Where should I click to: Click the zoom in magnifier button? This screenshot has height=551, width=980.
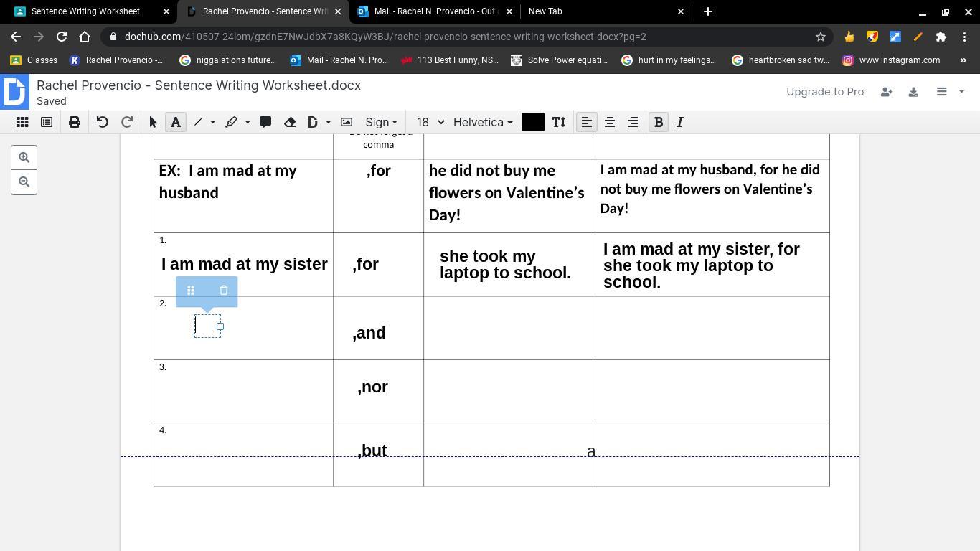[24, 158]
